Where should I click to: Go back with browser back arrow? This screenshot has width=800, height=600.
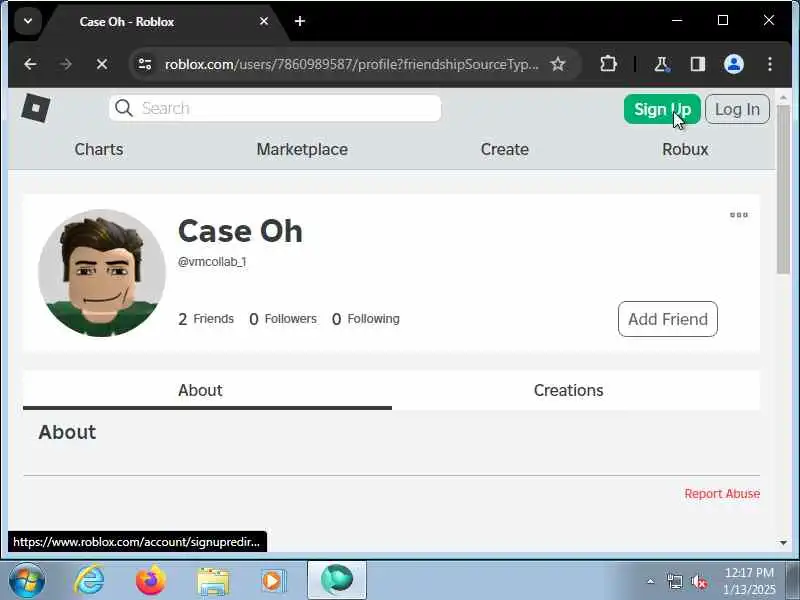30,64
